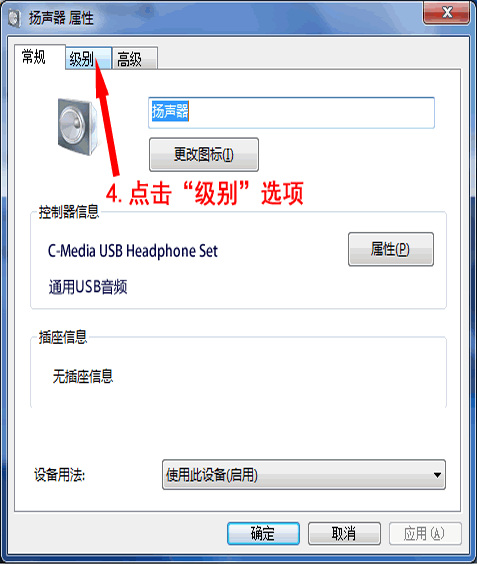Confirm with the 确定 button
The height and width of the screenshot is (566, 477).
point(263,533)
